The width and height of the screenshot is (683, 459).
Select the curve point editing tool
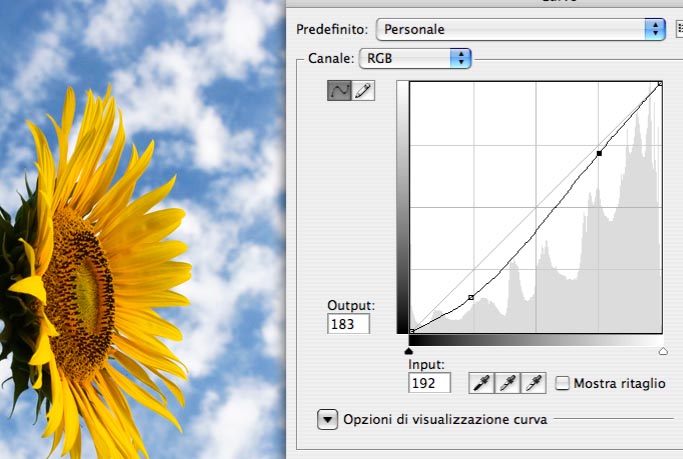coord(339,91)
